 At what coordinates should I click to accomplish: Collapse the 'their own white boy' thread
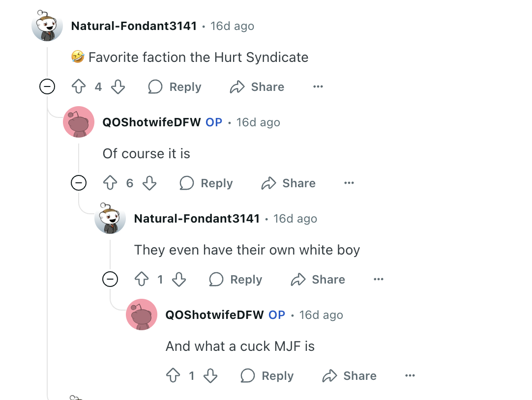click(110, 279)
